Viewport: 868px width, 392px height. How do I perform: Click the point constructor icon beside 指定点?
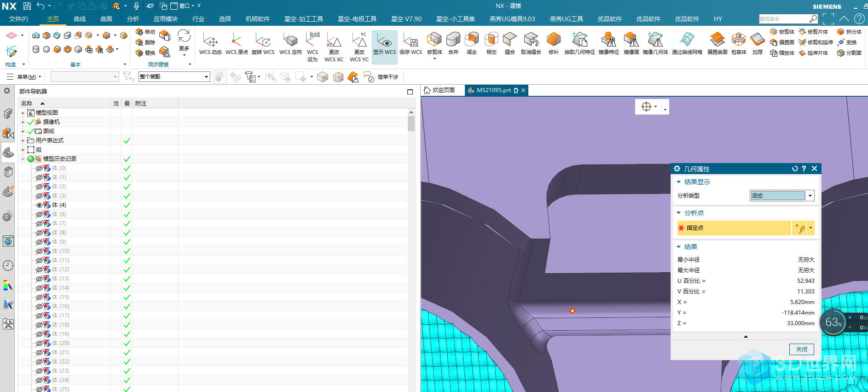pos(800,228)
